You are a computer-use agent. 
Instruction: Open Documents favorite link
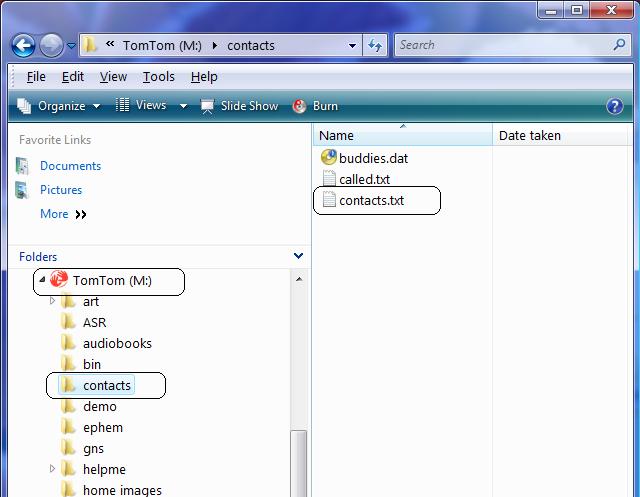coord(70,166)
